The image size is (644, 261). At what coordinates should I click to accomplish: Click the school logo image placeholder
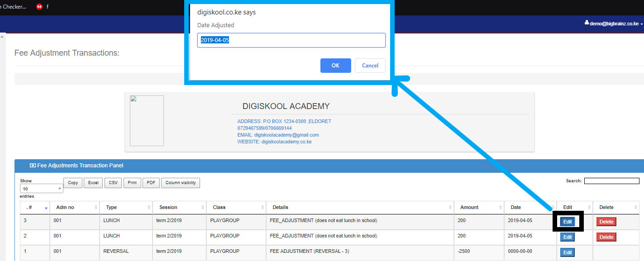pos(147,121)
